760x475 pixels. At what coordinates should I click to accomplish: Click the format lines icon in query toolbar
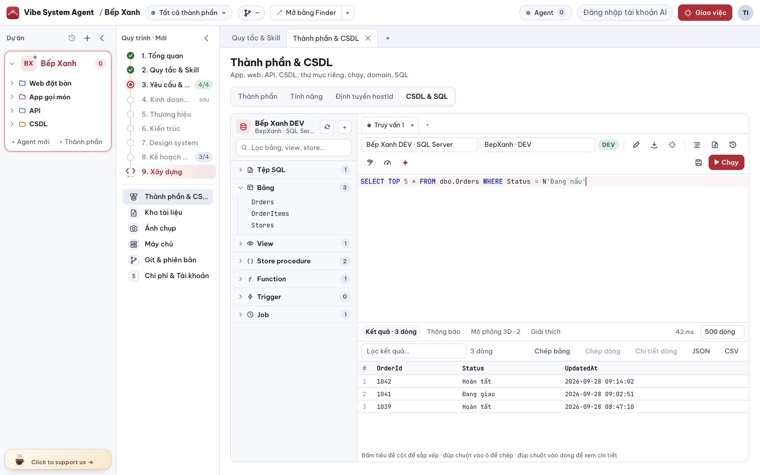(x=697, y=144)
